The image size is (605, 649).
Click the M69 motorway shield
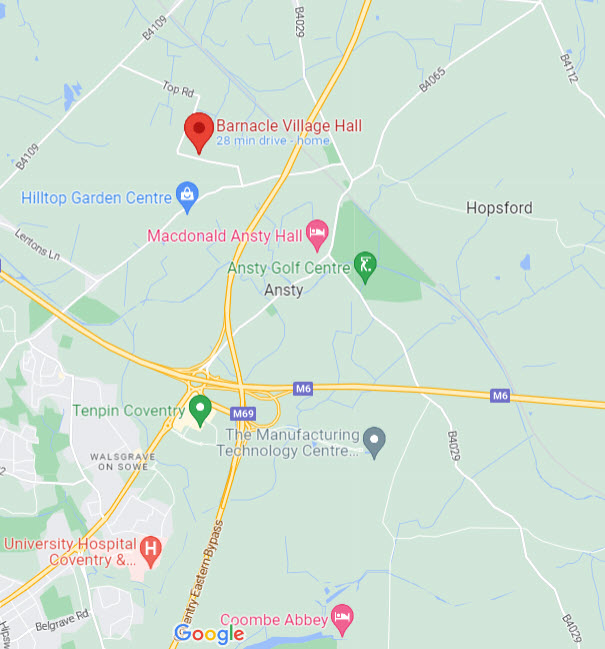[x=243, y=413]
